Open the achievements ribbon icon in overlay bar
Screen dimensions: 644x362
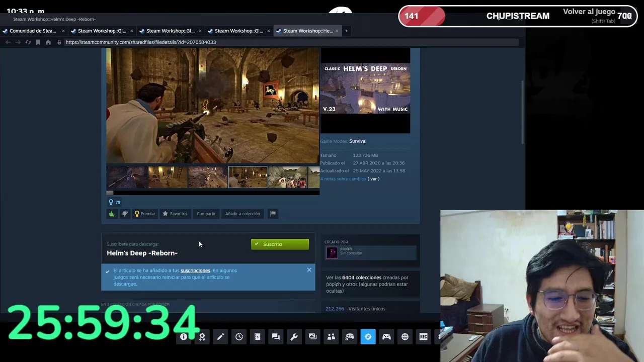pos(202,337)
